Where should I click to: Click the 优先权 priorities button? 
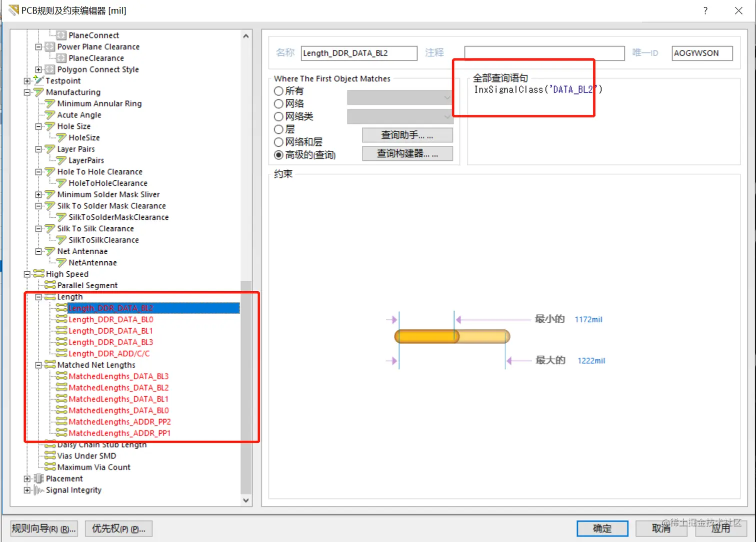click(118, 529)
